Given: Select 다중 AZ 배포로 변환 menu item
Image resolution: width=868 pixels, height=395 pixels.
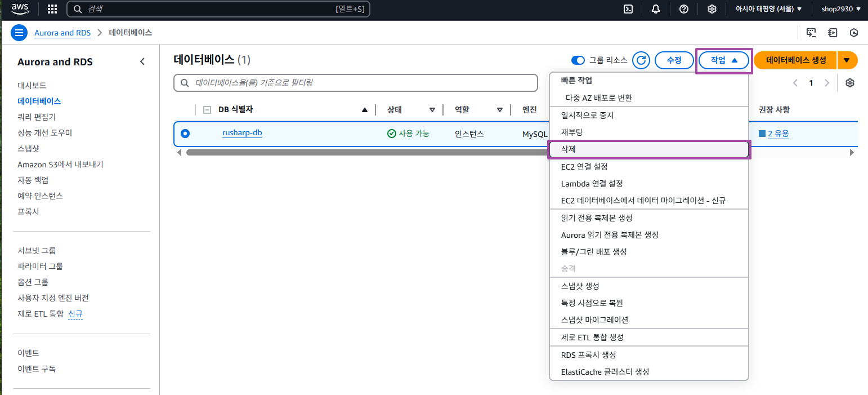Looking at the screenshot, I should coord(649,97).
